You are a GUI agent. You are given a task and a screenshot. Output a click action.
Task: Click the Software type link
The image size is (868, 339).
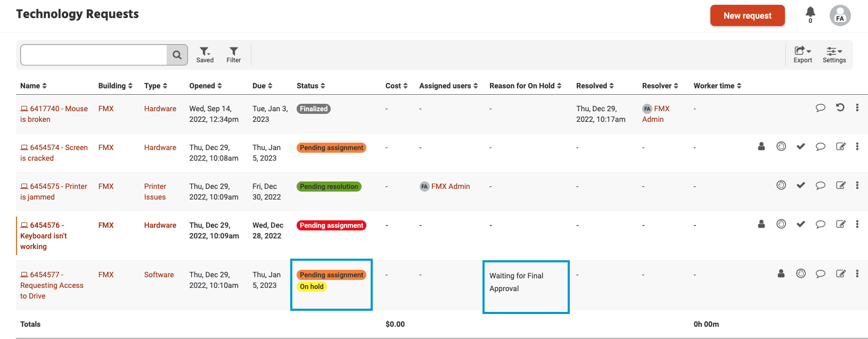tap(159, 275)
